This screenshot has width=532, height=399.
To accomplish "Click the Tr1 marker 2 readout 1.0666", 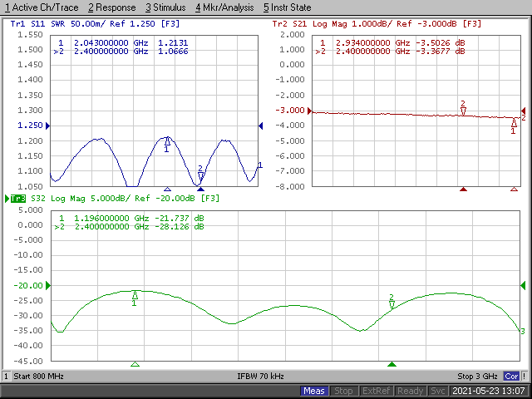I will click(x=173, y=52).
